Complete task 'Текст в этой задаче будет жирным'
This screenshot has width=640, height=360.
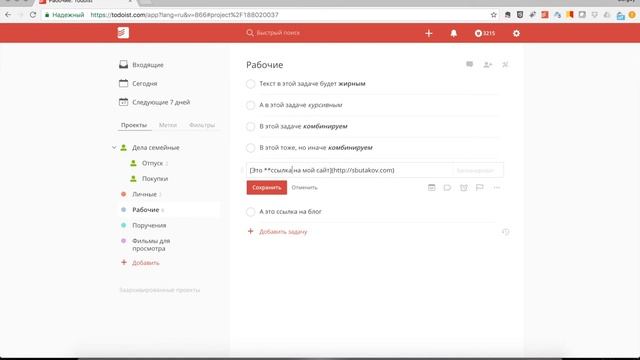(x=251, y=84)
